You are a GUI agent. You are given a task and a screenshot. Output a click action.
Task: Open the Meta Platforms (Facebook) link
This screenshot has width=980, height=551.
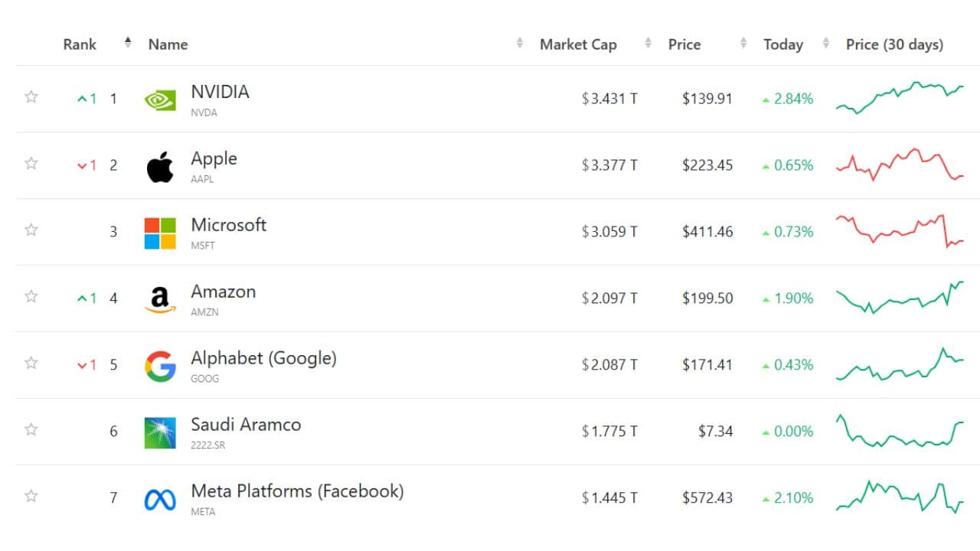tap(297, 491)
